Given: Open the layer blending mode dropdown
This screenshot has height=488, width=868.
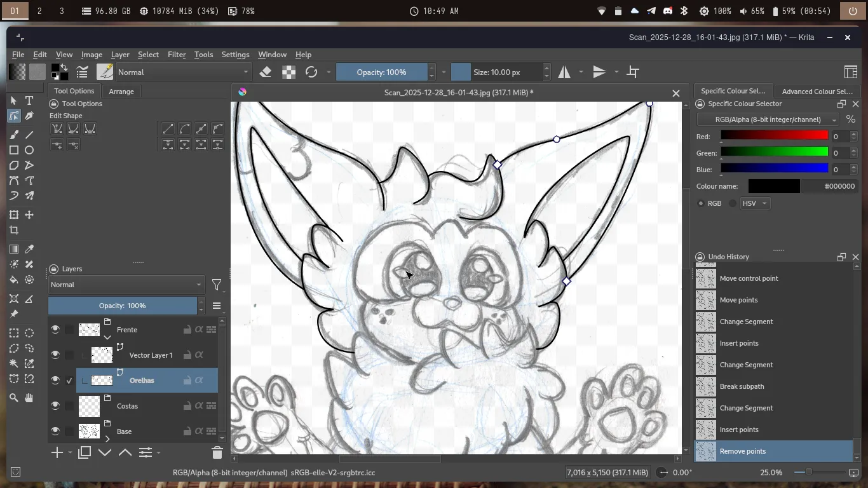Looking at the screenshot, I should [126, 285].
